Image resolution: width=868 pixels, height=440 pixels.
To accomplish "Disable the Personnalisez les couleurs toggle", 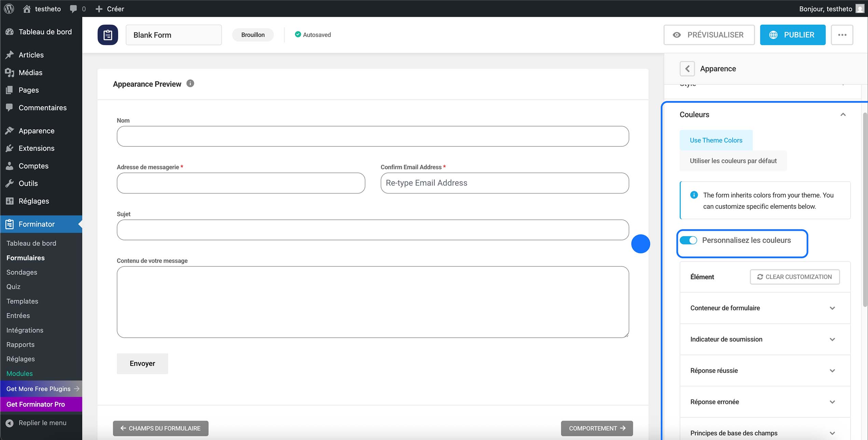I will pyautogui.click(x=689, y=240).
